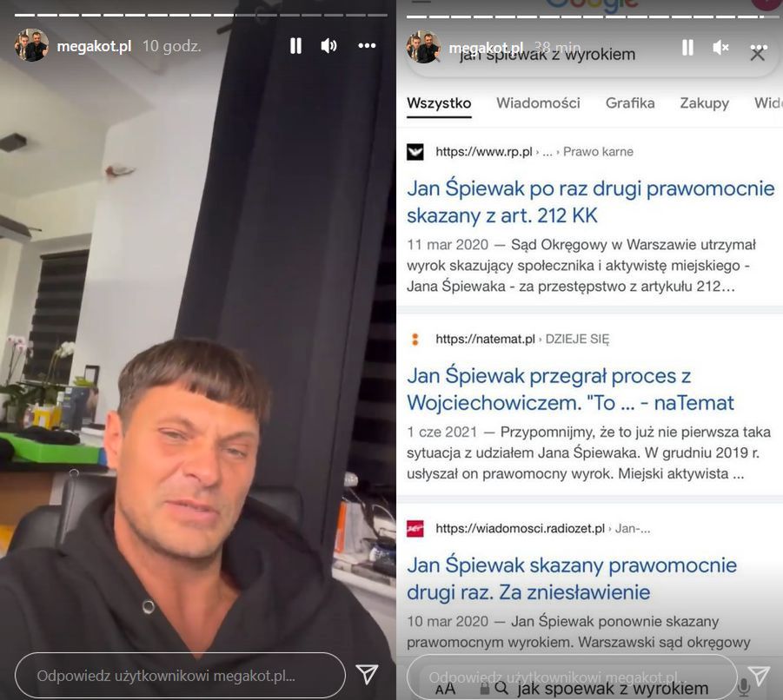Send reply with left paper plane icon

(367, 674)
